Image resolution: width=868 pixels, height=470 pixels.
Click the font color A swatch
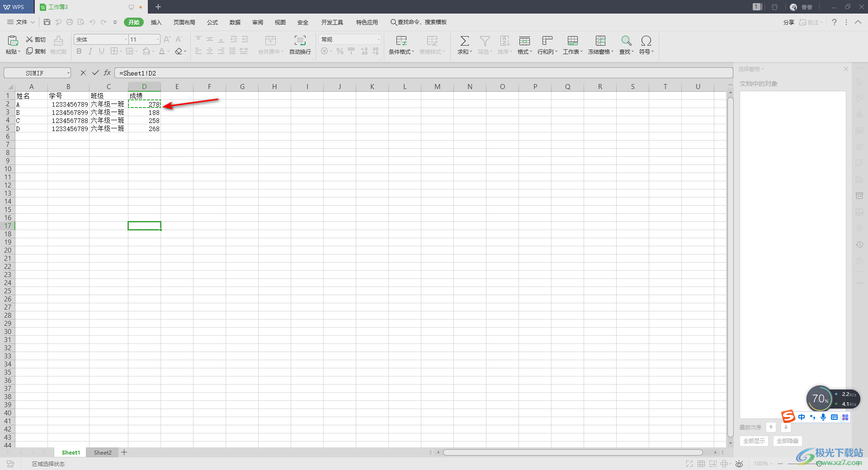tap(162, 52)
